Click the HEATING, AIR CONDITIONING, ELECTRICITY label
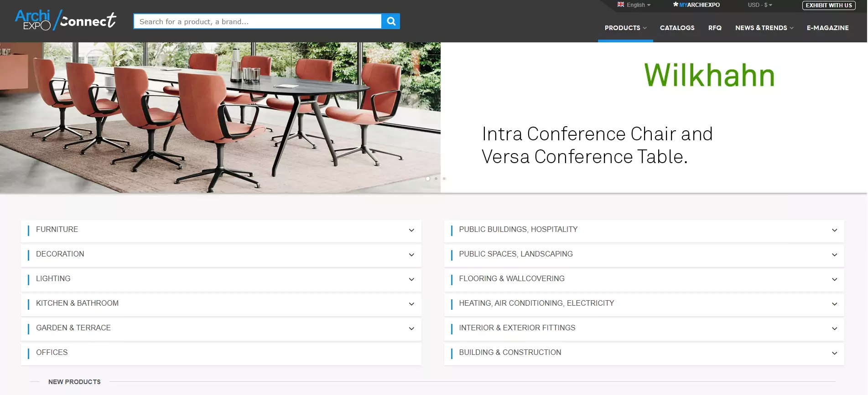The height and width of the screenshot is (395, 868). [536, 303]
